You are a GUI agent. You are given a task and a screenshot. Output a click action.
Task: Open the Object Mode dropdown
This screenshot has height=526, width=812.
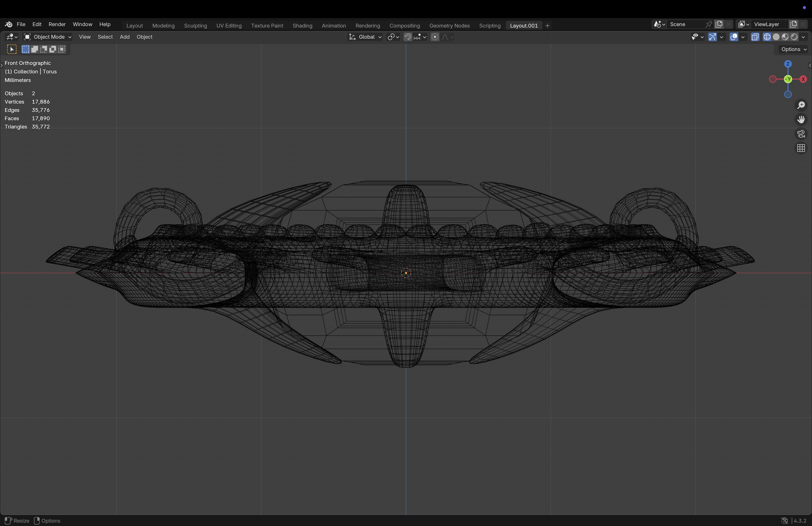tap(48, 37)
